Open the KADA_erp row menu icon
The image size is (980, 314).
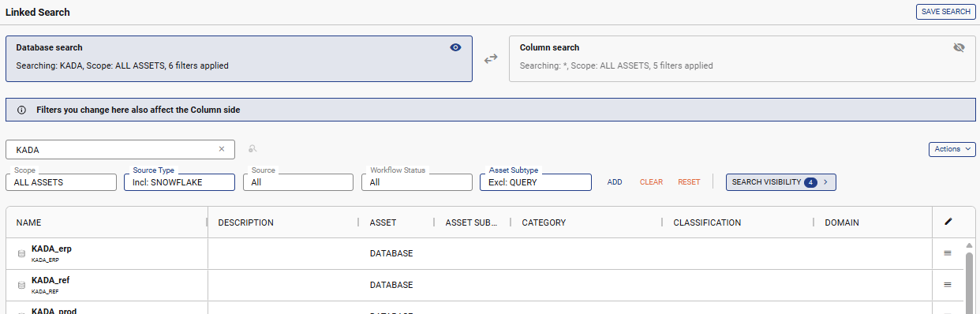948,253
